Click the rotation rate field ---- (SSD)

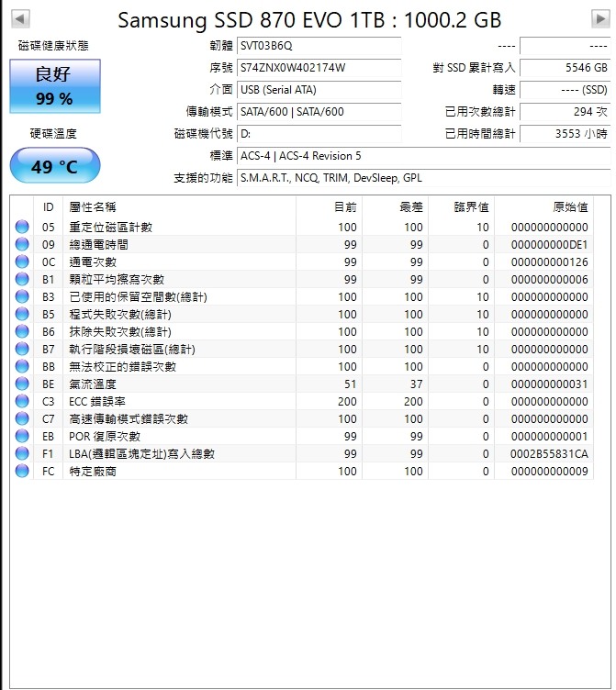[x=565, y=90]
